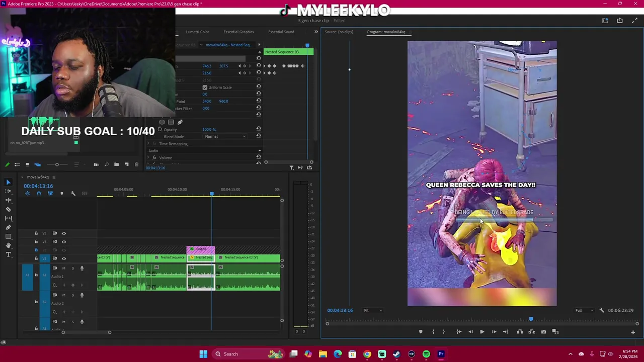Image resolution: width=644 pixels, height=362 pixels.
Task: Open Google Chrome from the taskbar
Action: (367, 354)
